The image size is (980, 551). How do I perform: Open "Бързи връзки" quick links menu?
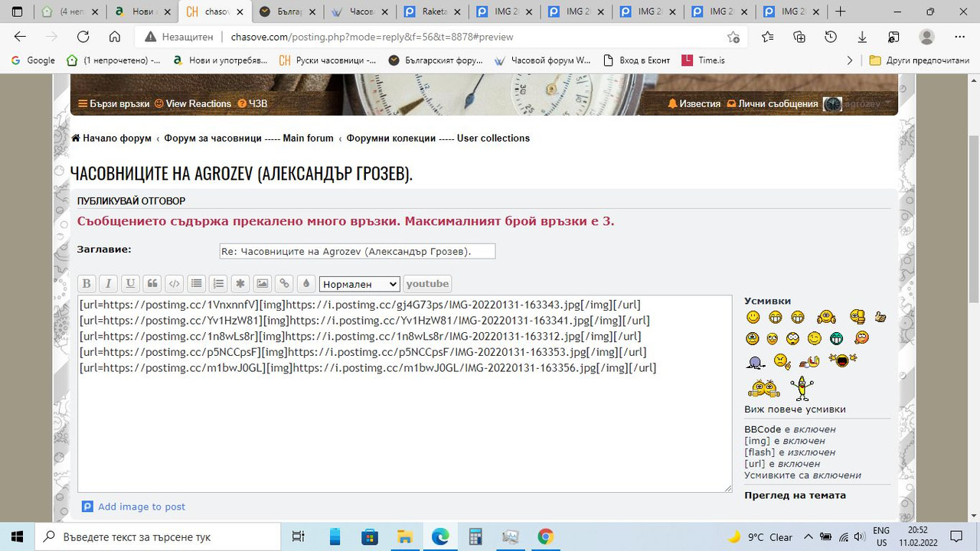click(114, 103)
